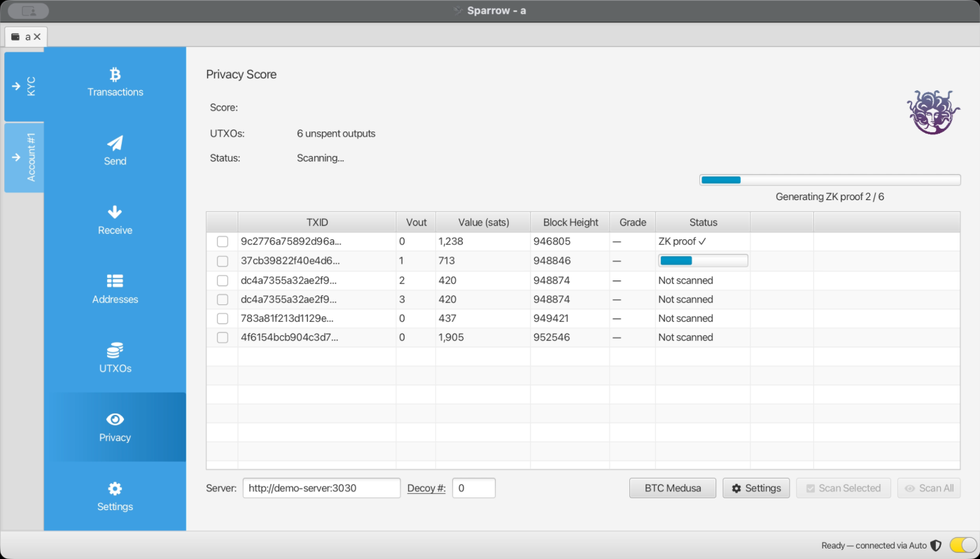Viewport: 980px width, 559px height.
Task: Check the box for TXID 4f6154bcb904c3d7
Action: [222, 337]
